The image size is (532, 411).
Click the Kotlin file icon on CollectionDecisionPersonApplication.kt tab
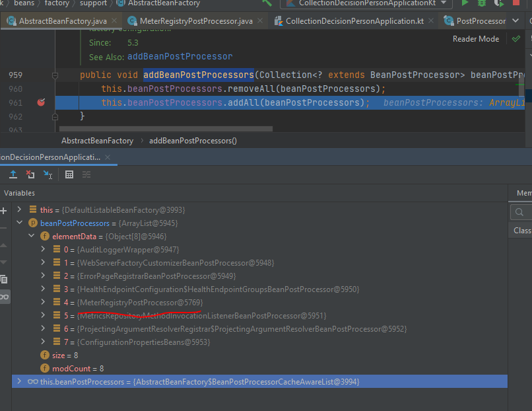click(279, 20)
